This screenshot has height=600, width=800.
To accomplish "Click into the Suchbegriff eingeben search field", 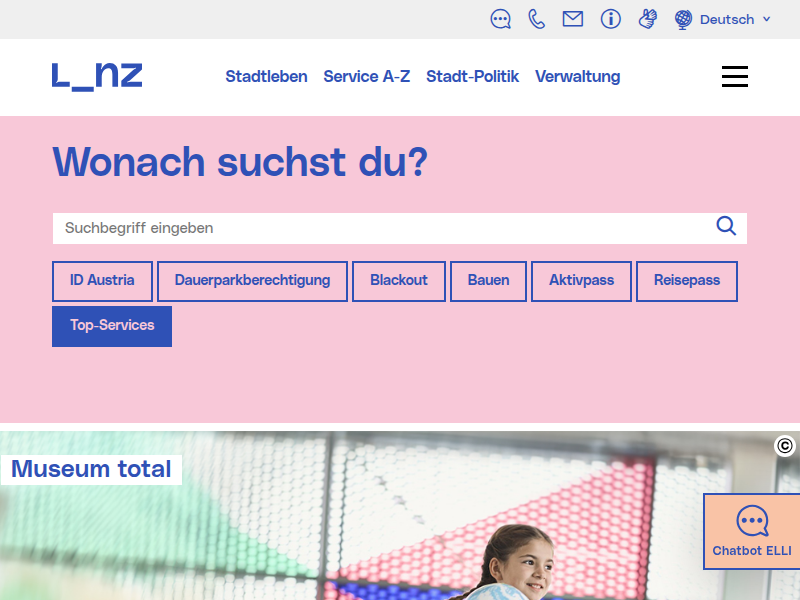I will click(380, 228).
